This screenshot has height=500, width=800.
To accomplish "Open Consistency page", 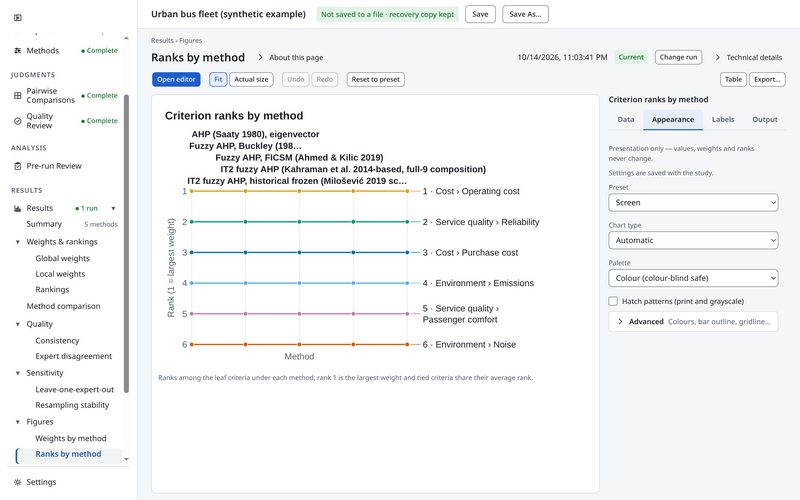I will [57, 341].
